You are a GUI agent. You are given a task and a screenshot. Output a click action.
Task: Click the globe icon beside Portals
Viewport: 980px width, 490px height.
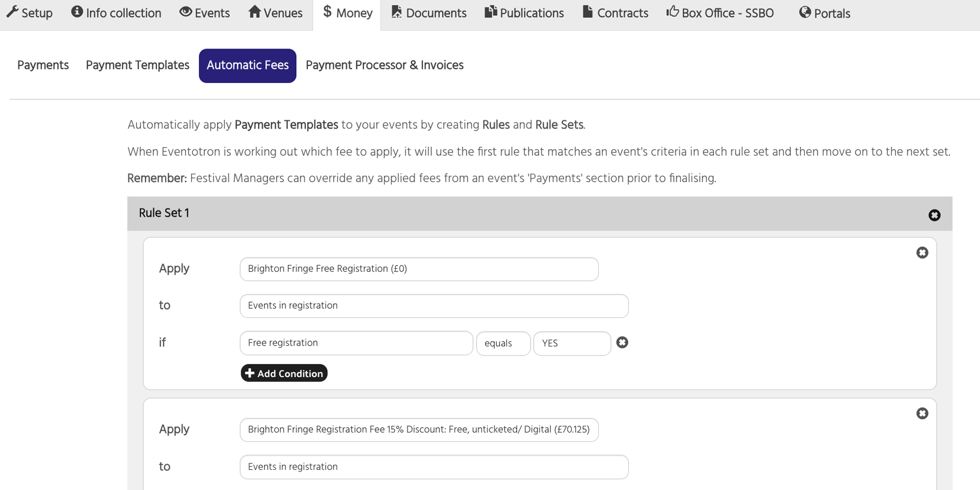[x=805, y=12]
